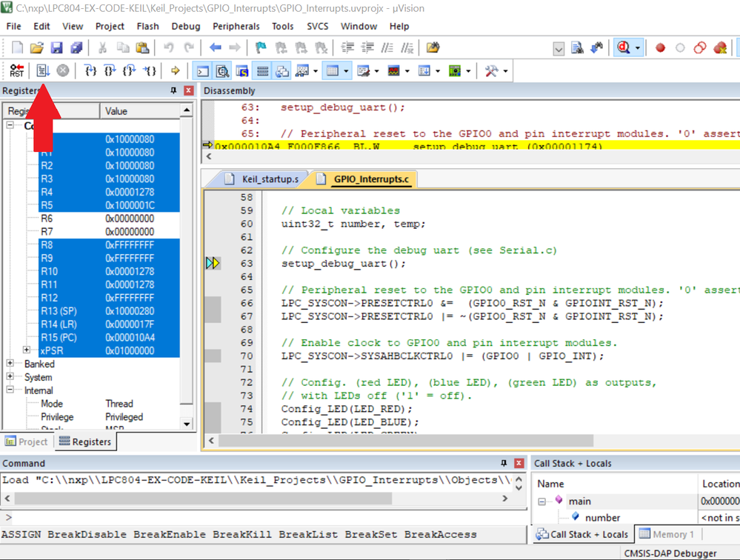Image resolution: width=740 pixels, height=560 pixels.
Task: Click the Step Over braces icon
Action: click(110, 71)
